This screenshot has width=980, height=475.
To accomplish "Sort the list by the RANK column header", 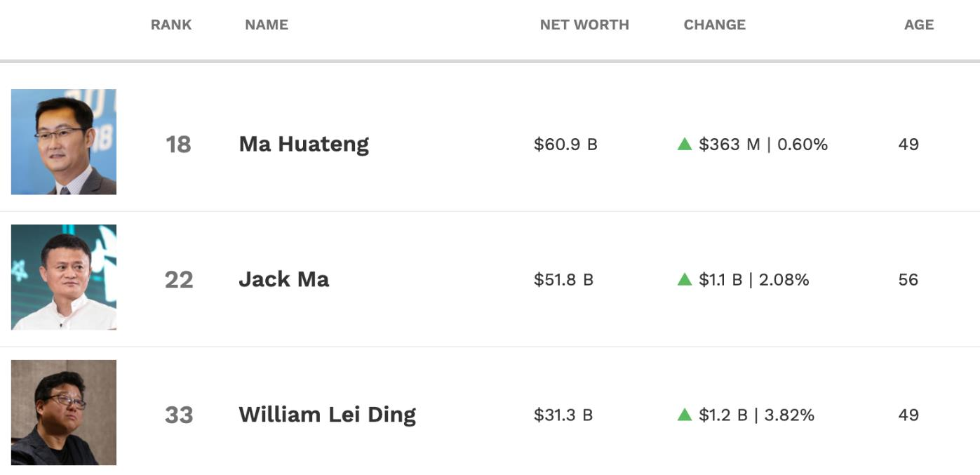I will pos(171,25).
